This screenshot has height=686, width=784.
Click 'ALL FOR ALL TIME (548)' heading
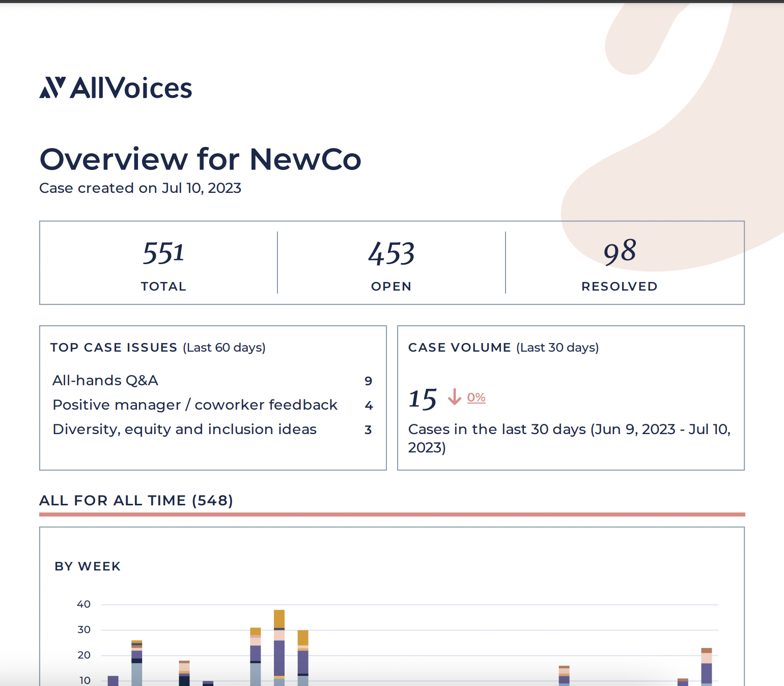click(x=136, y=501)
